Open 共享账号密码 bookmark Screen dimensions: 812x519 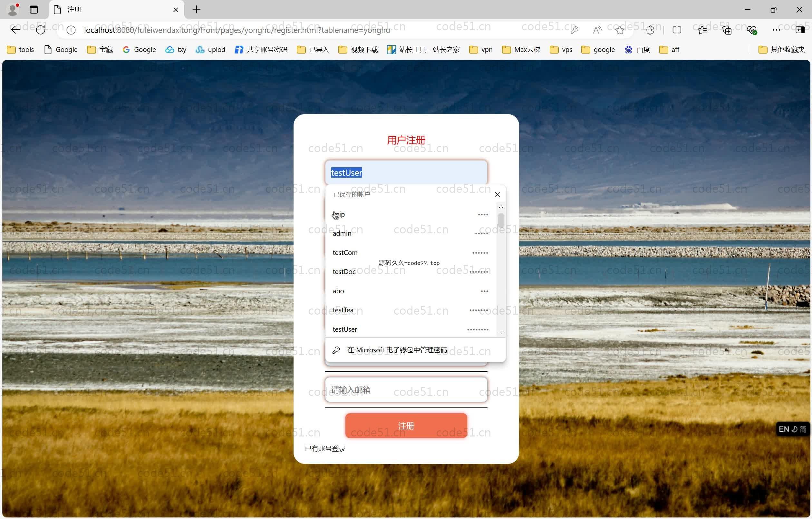pos(261,50)
